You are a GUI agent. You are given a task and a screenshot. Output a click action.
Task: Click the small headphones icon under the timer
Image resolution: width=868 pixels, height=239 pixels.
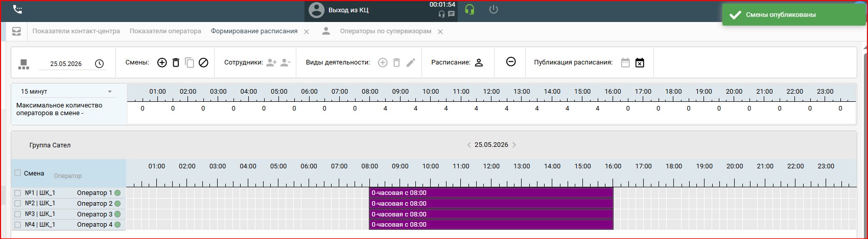pyautogui.click(x=442, y=14)
